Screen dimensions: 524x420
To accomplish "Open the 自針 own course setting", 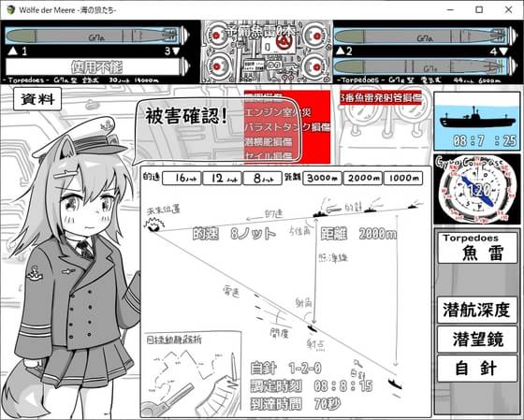I will pos(477,369).
